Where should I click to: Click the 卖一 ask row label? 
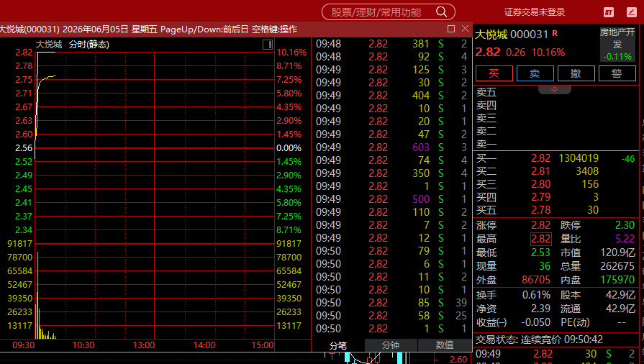pos(486,144)
